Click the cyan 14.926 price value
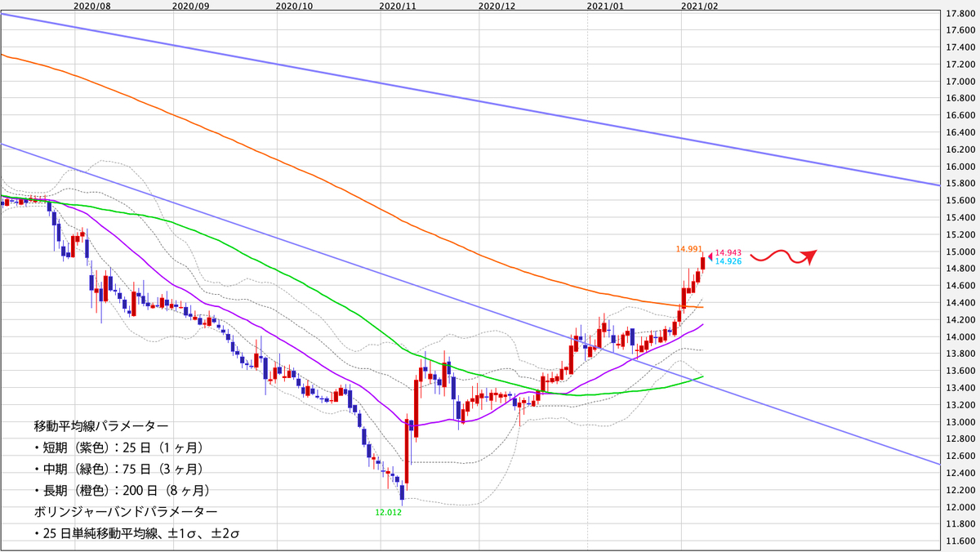980x552 pixels. pos(728,261)
